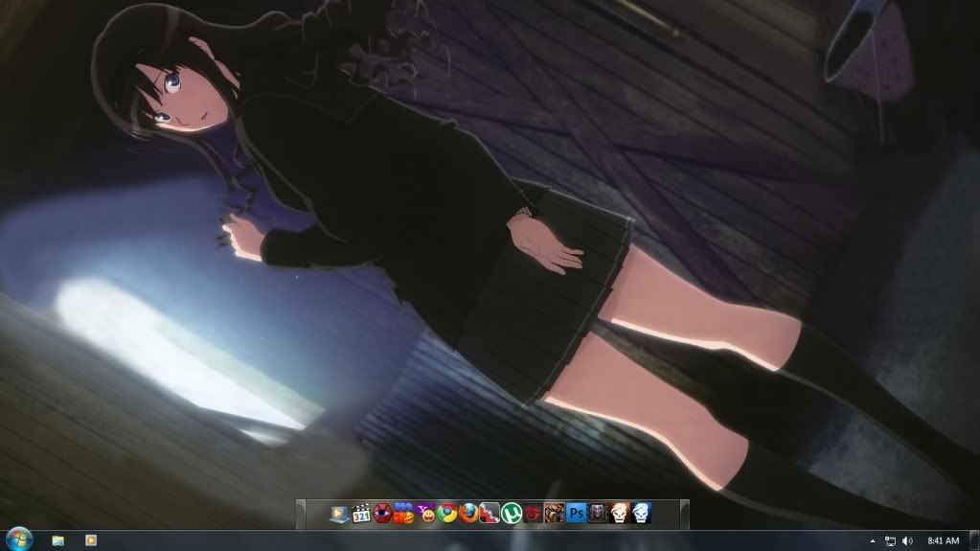Screen dimensions: 980x551
Task: Launch Adobe Photoshop from the dock
Action: point(576,514)
